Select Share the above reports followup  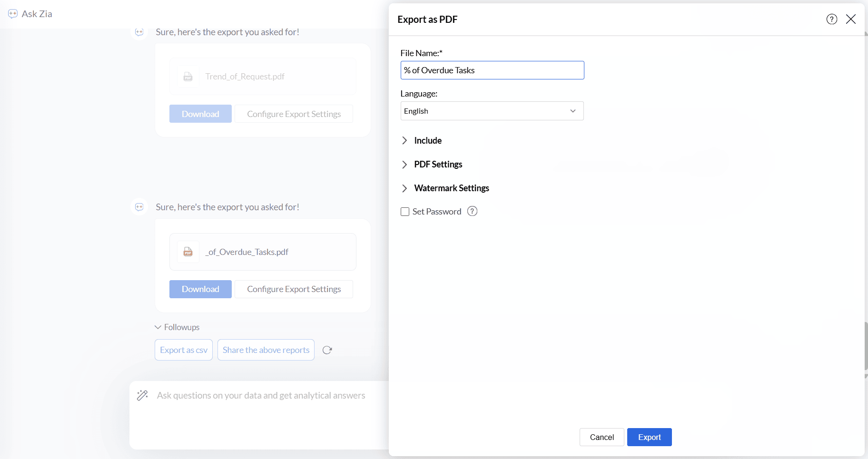[266, 350]
